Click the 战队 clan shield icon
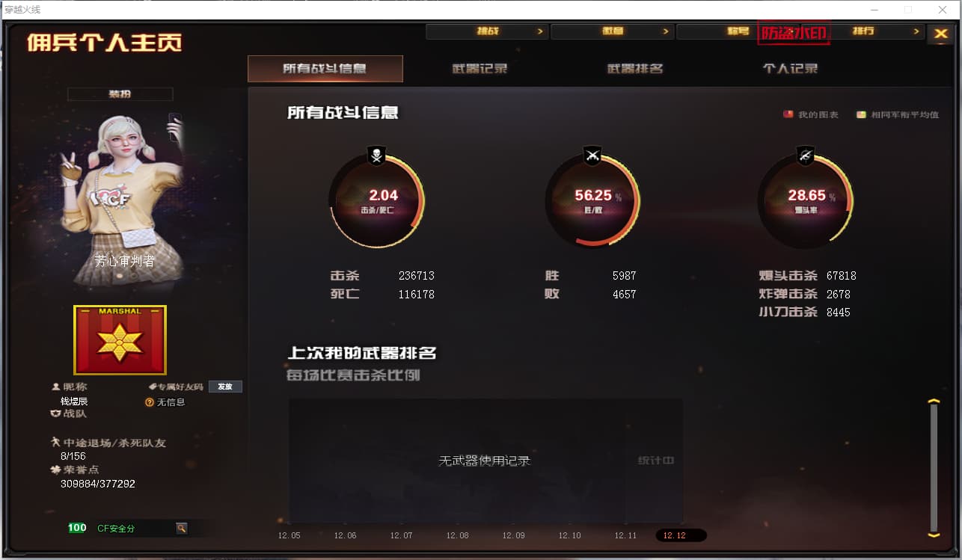The image size is (962, 560). 55,413
